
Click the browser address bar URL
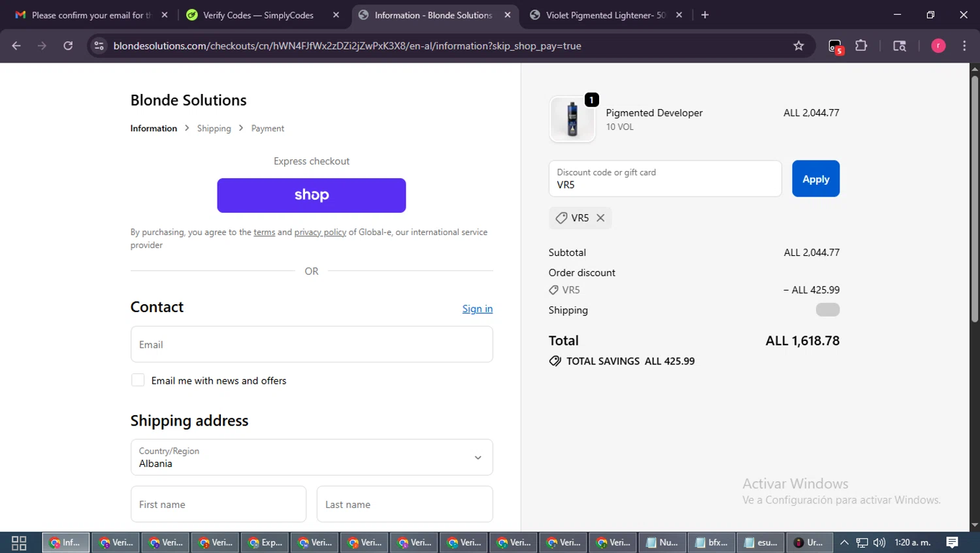(347, 46)
